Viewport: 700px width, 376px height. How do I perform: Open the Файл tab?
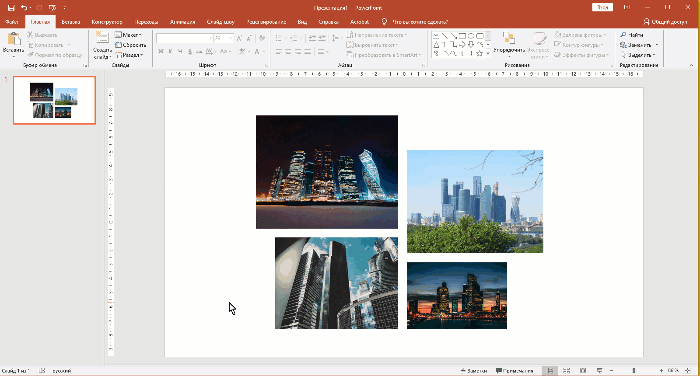point(12,22)
